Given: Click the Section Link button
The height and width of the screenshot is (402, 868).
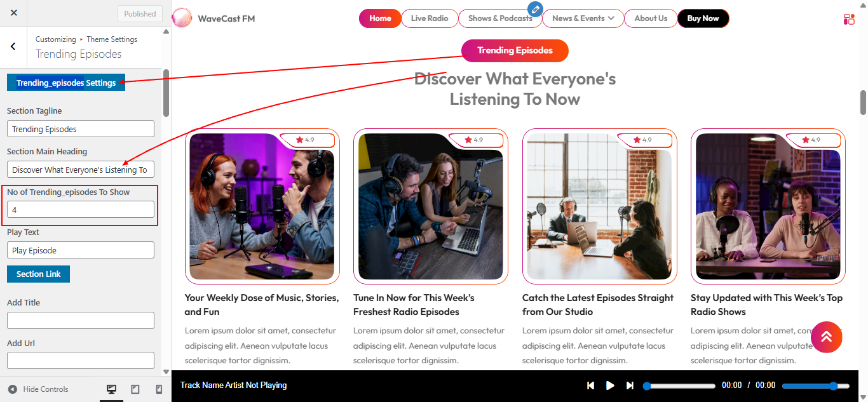Looking at the screenshot, I should coord(39,274).
